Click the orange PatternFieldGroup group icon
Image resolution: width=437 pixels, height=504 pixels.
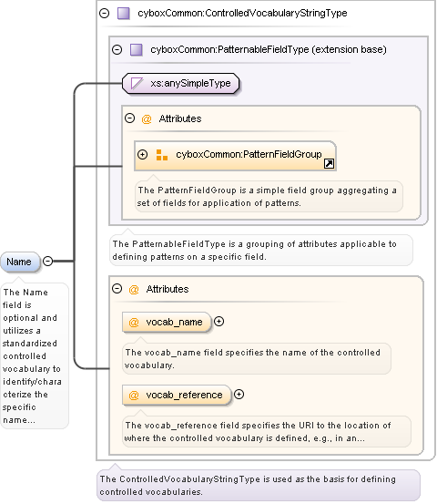click(162, 155)
